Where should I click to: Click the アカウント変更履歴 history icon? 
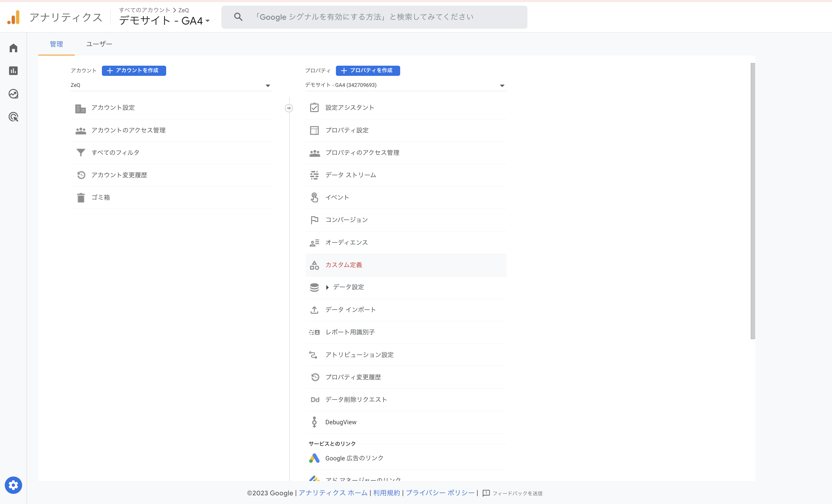click(x=81, y=175)
